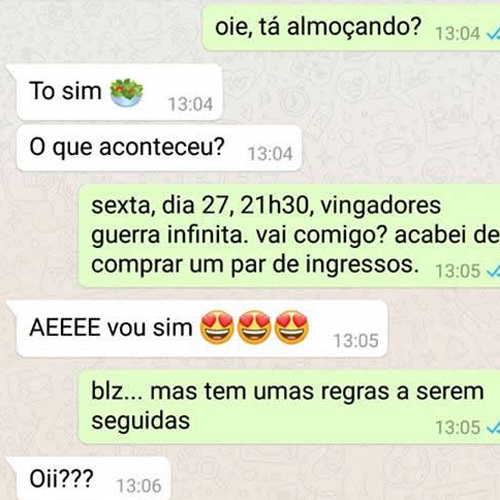Tap the 13:04 timestamp beside the salad emoji
The width and height of the screenshot is (500, 500).
point(190,104)
